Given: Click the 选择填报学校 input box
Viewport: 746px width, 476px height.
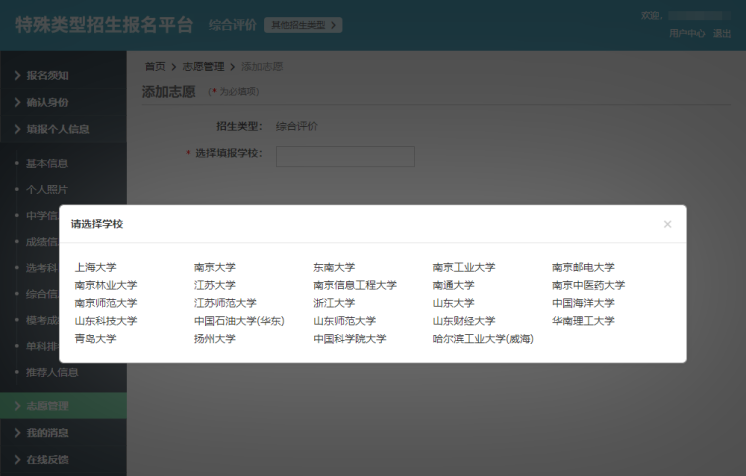Looking at the screenshot, I should click(x=345, y=156).
